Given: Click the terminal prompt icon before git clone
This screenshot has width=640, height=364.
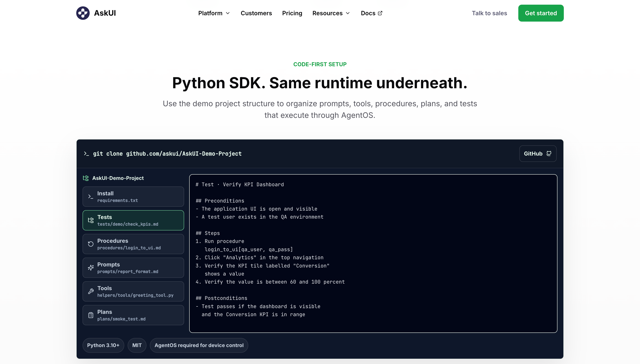Looking at the screenshot, I should (86, 153).
